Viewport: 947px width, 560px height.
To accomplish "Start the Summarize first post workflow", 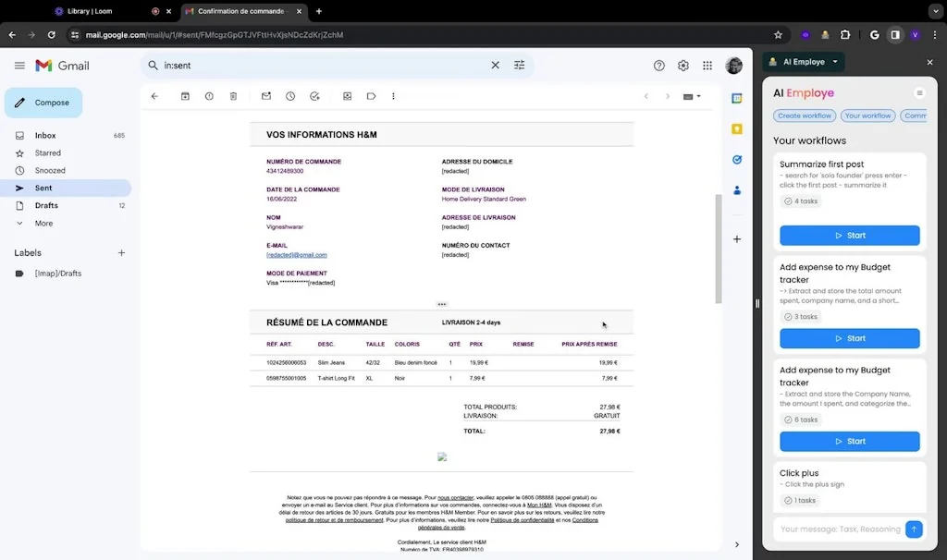I will tap(849, 236).
